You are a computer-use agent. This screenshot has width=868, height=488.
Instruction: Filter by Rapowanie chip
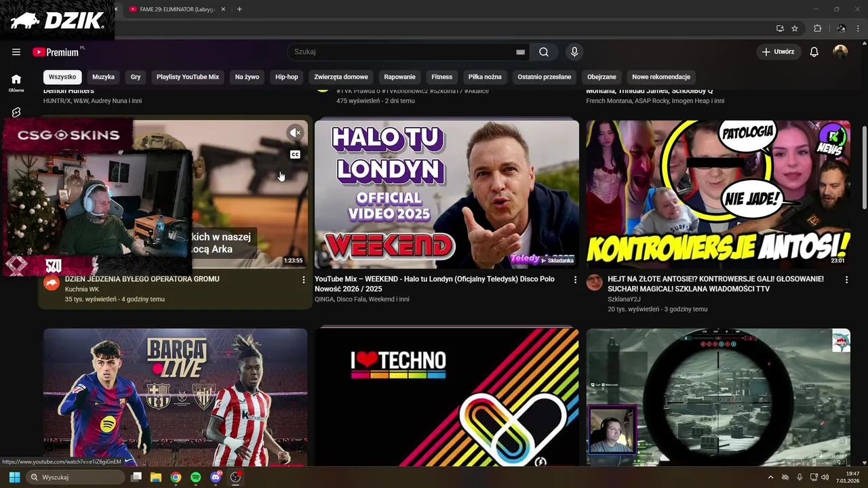tap(400, 77)
